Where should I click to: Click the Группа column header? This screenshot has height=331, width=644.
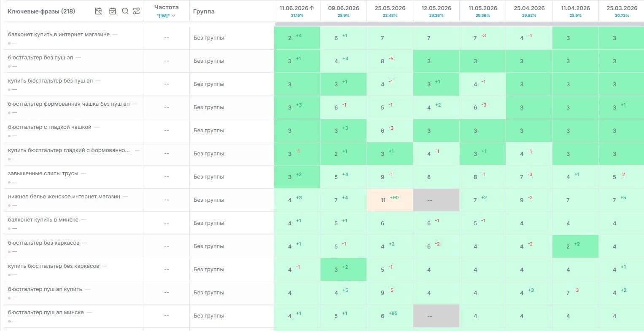coord(204,11)
